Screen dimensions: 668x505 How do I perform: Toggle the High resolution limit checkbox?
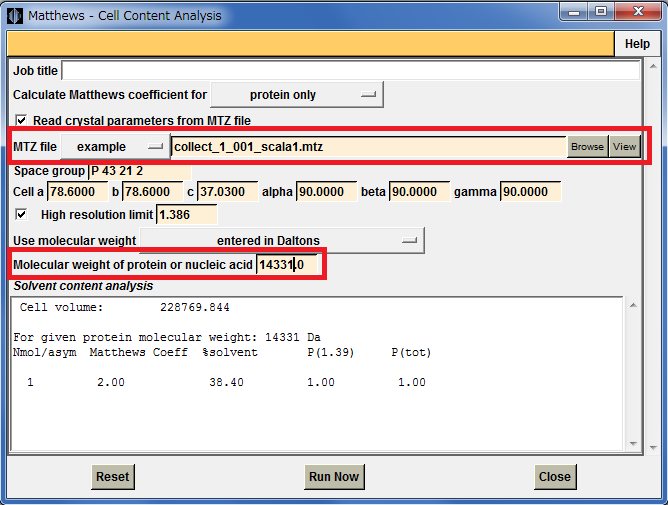(x=21, y=214)
